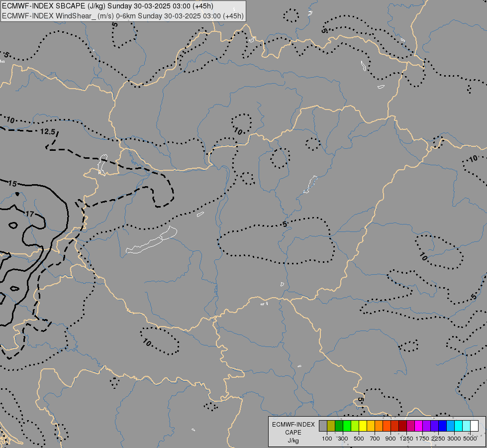487x448 pixels.
Task: Click the 1250 legend tick value
Action: point(406,439)
